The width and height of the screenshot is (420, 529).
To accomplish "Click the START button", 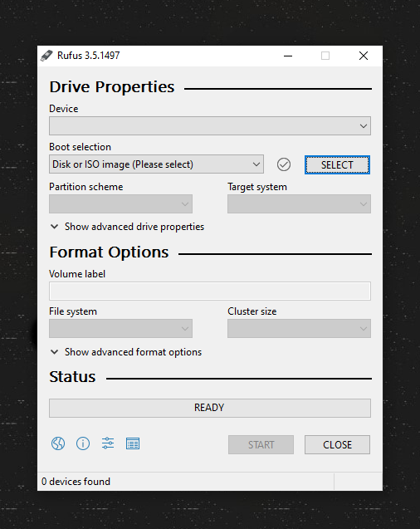I will pyautogui.click(x=261, y=444).
